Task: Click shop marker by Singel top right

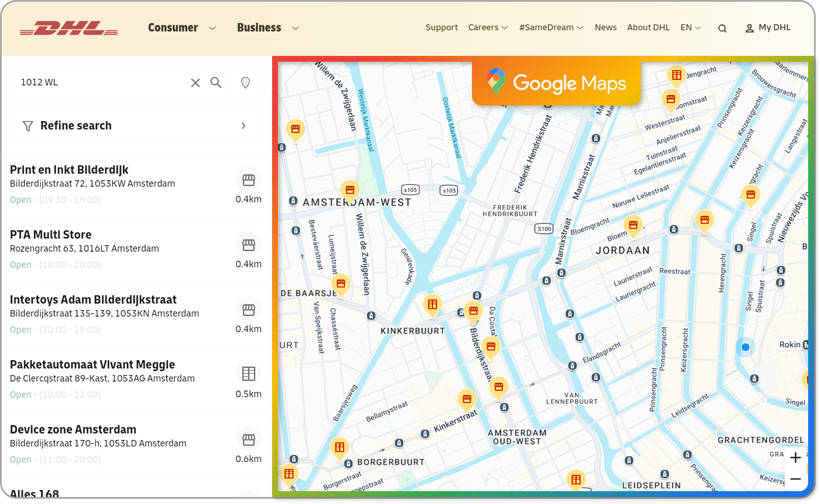Action: (750, 196)
